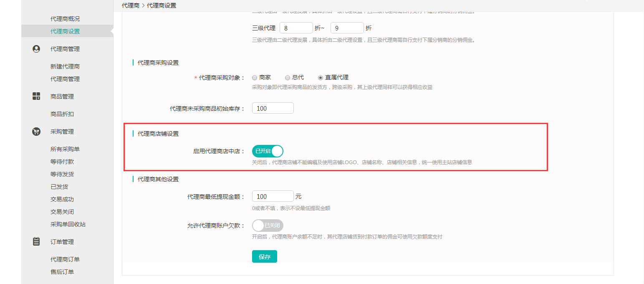Click the 代理商未采购商品初始库存 input field
Screen dimensions: 644x284
(273, 108)
